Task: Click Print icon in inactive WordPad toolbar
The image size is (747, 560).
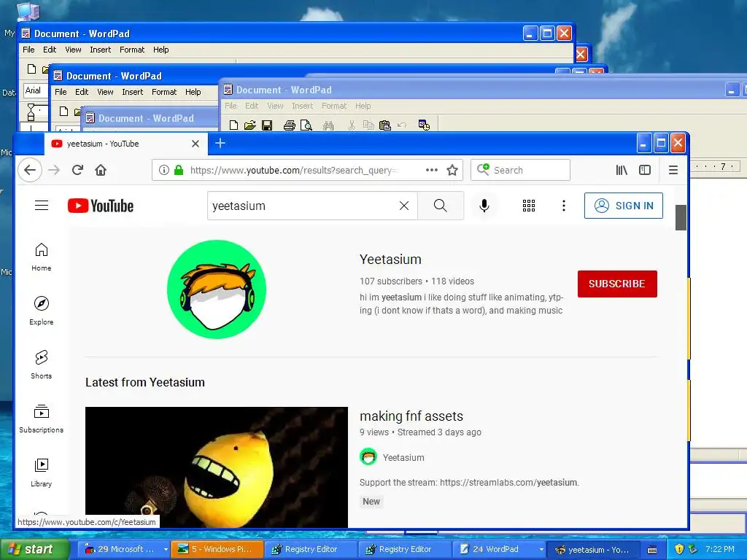Action: tap(289, 125)
